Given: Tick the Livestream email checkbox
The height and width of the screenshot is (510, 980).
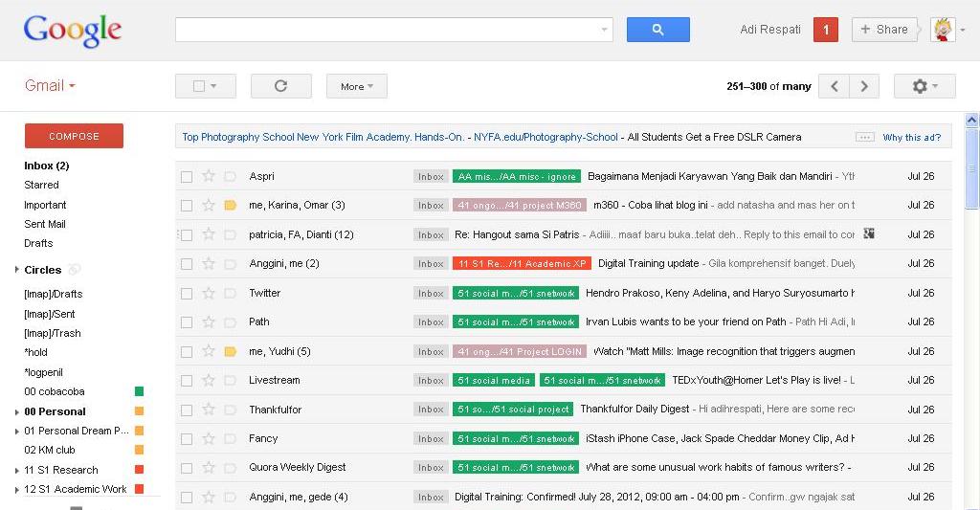Looking at the screenshot, I should coord(187,381).
